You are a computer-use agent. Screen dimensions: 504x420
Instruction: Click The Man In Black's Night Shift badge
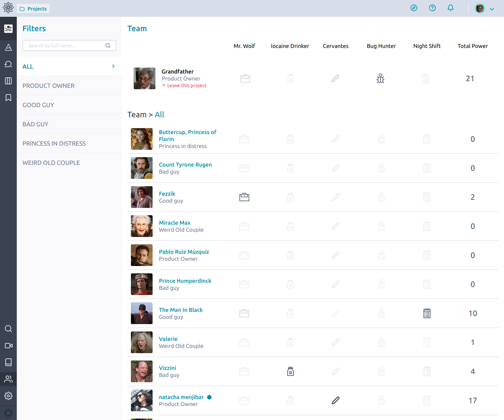(427, 313)
